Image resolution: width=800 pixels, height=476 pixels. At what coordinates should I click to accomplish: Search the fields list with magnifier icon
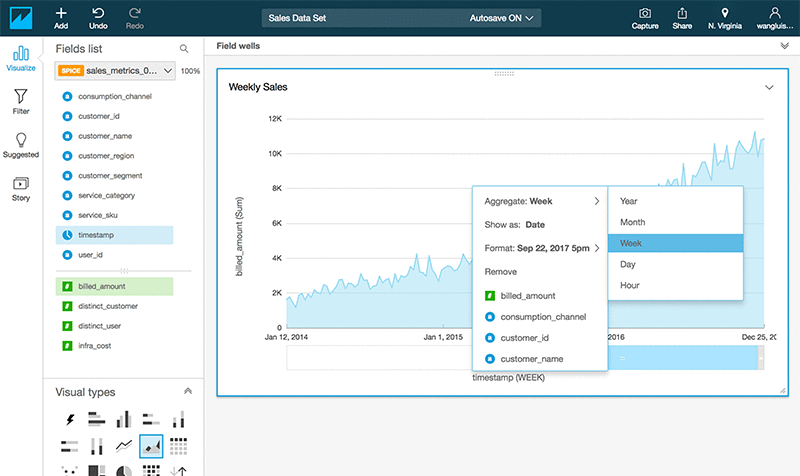click(x=184, y=48)
